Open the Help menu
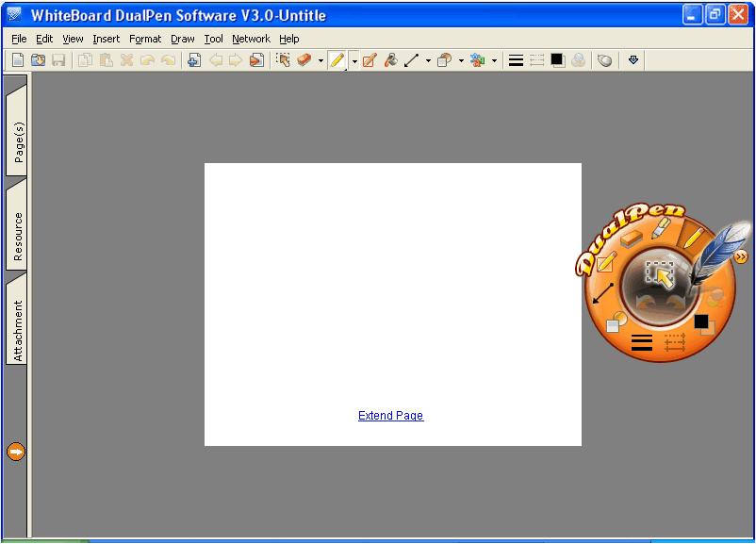 289,39
